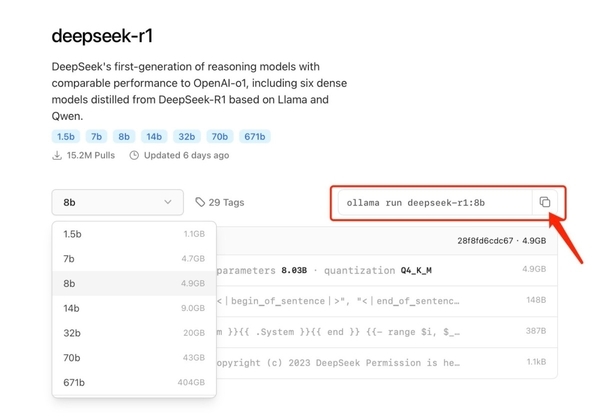Choose the 7b 4.7GB option

(x=133, y=258)
